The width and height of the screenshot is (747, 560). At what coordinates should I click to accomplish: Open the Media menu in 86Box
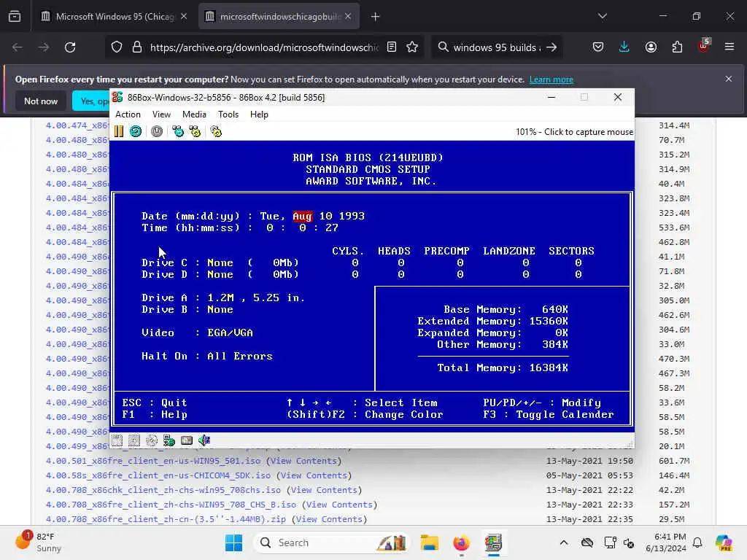194,114
